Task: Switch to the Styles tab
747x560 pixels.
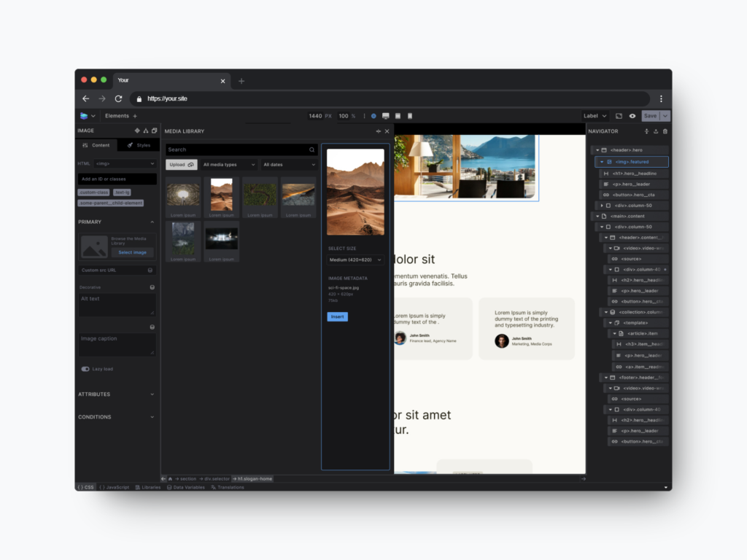Action: [x=139, y=145]
